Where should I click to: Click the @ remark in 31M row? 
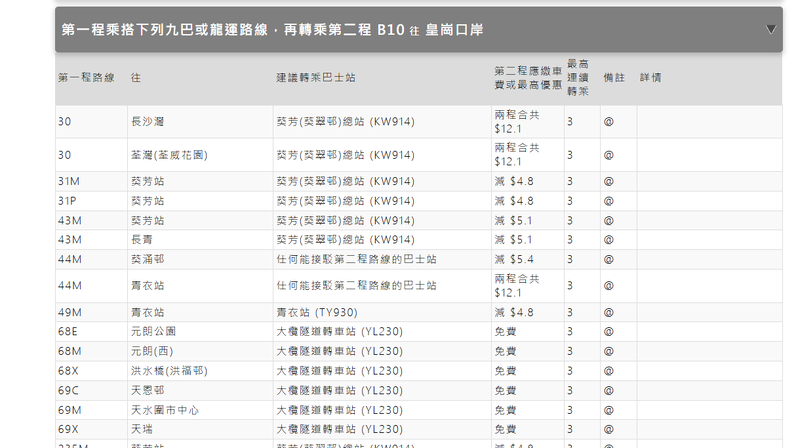tap(609, 181)
